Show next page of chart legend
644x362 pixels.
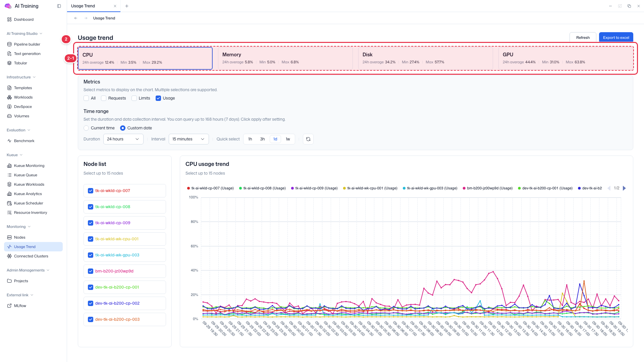coord(624,188)
